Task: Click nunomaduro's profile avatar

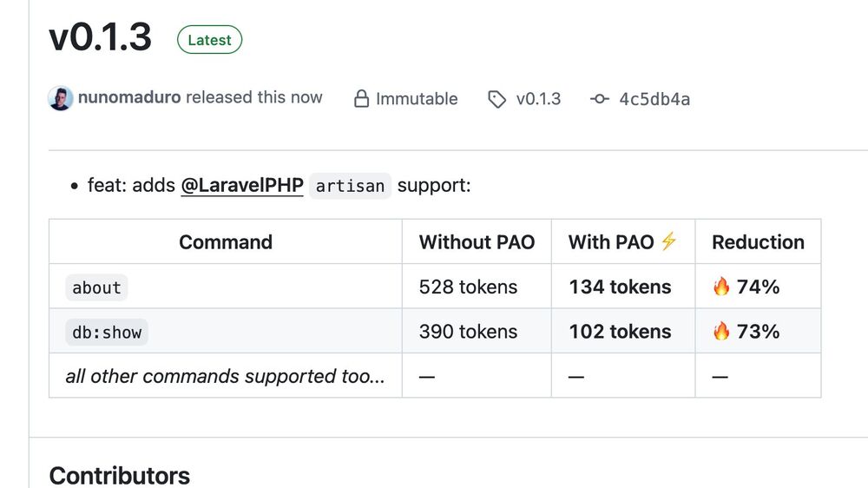Action: [x=61, y=98]
